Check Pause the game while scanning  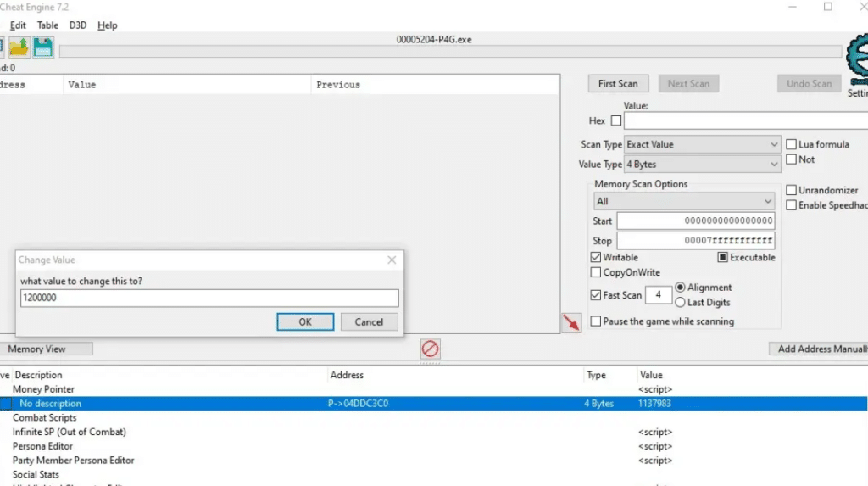tap(596, 321)
